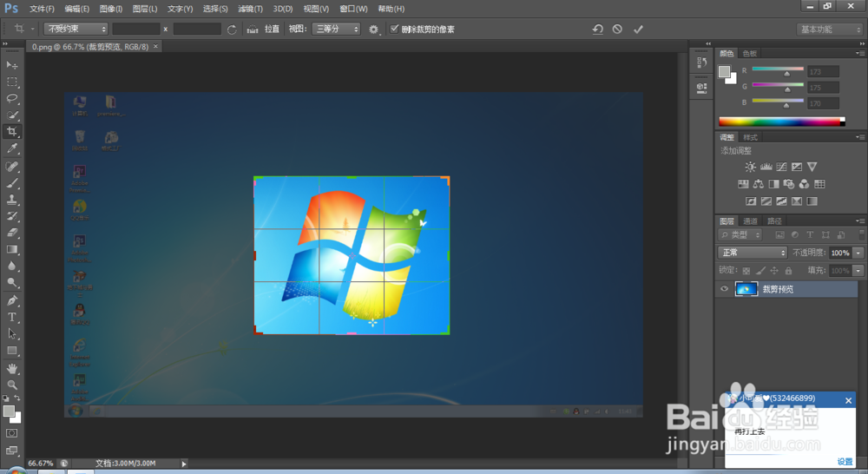Select the Crop tool in toolbox
This screenshot has height=474, width=868.
[x=11, y=132]
